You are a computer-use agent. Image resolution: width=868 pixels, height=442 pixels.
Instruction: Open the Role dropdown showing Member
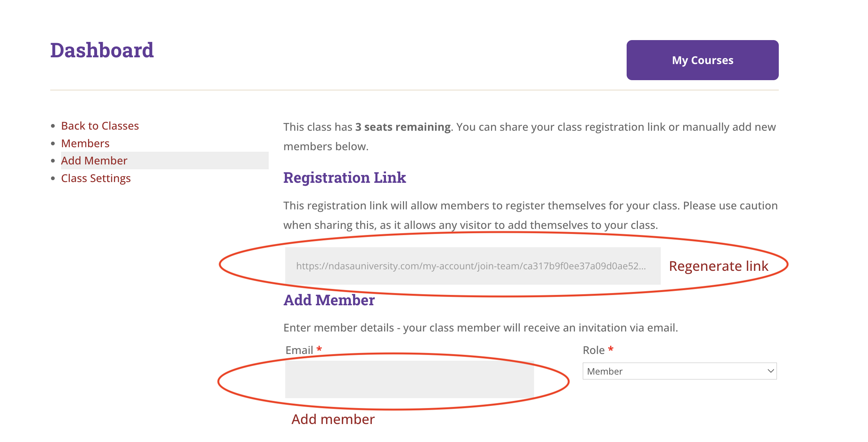675,371
